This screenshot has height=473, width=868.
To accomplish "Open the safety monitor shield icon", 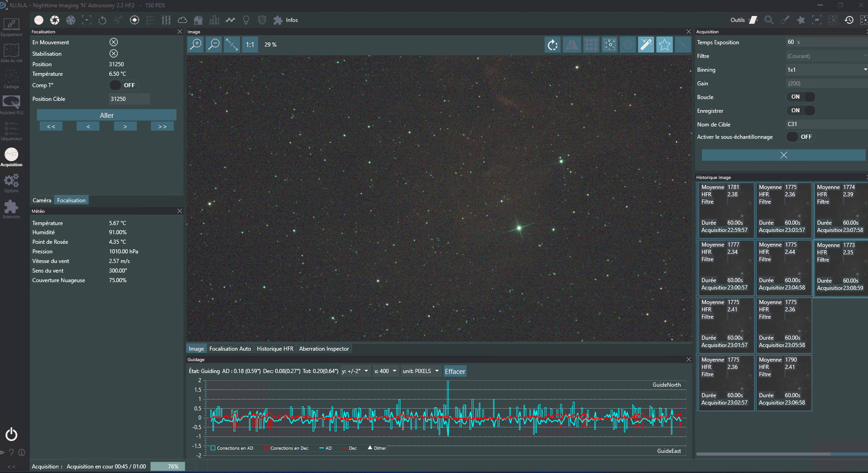I will click(262, 20).
